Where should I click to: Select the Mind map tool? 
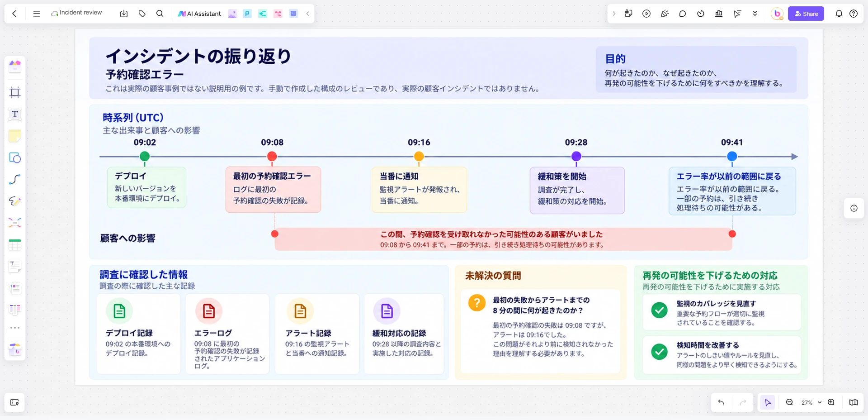tap(15, 223)
